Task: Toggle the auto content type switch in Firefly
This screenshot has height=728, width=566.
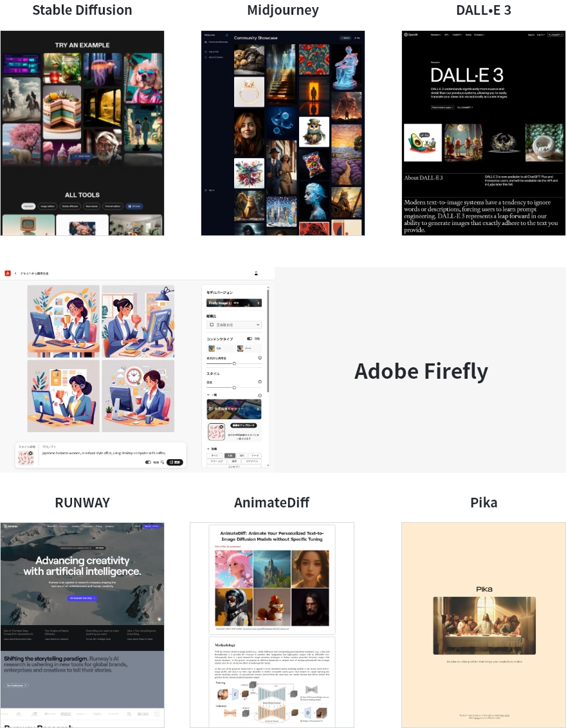Action: [x=250, y=339]
